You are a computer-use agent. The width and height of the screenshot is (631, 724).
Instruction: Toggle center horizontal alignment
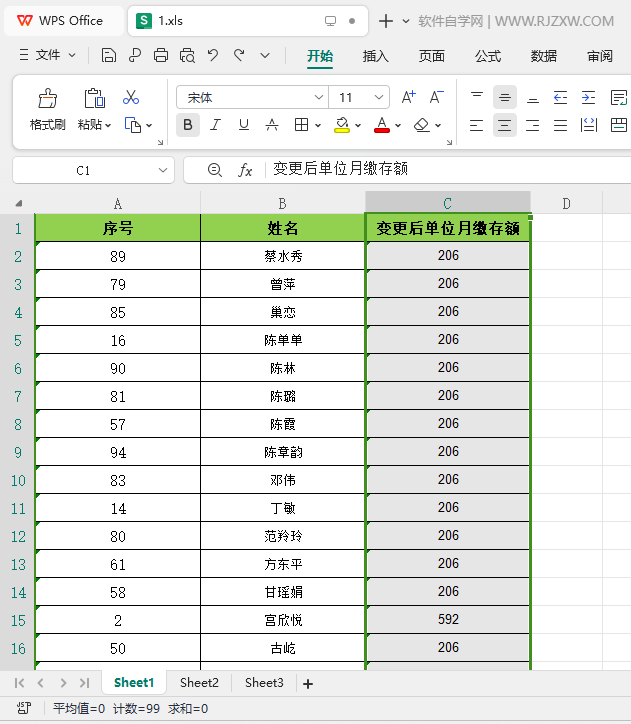pyautogui.click(x=505, y=125)
